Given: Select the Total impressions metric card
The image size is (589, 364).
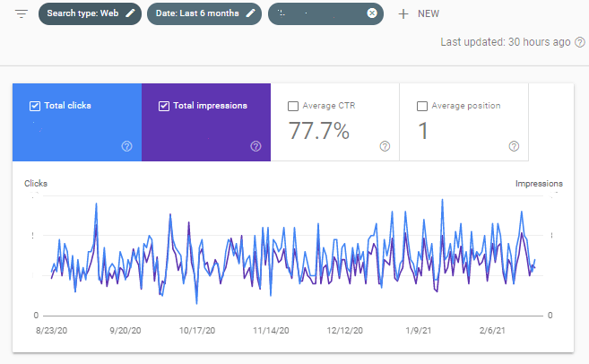Looking at the screenshot, I should tap(206, 122).
